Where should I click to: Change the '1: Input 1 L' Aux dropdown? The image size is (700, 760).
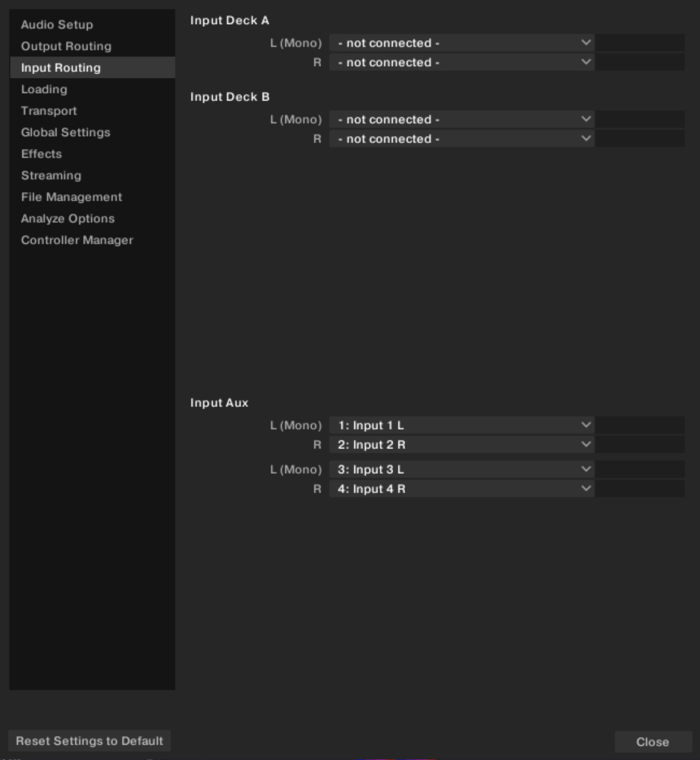462,425
